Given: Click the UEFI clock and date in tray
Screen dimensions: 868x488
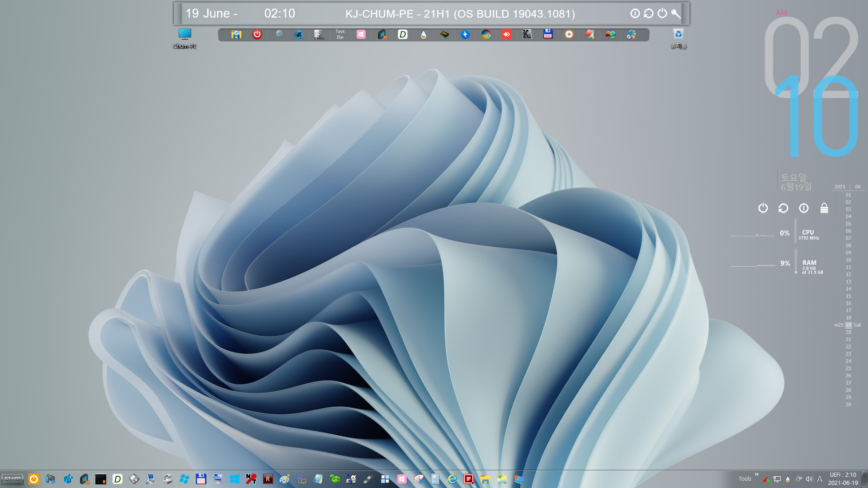Looking at the screenshot, I should click(x=843, y=479).
